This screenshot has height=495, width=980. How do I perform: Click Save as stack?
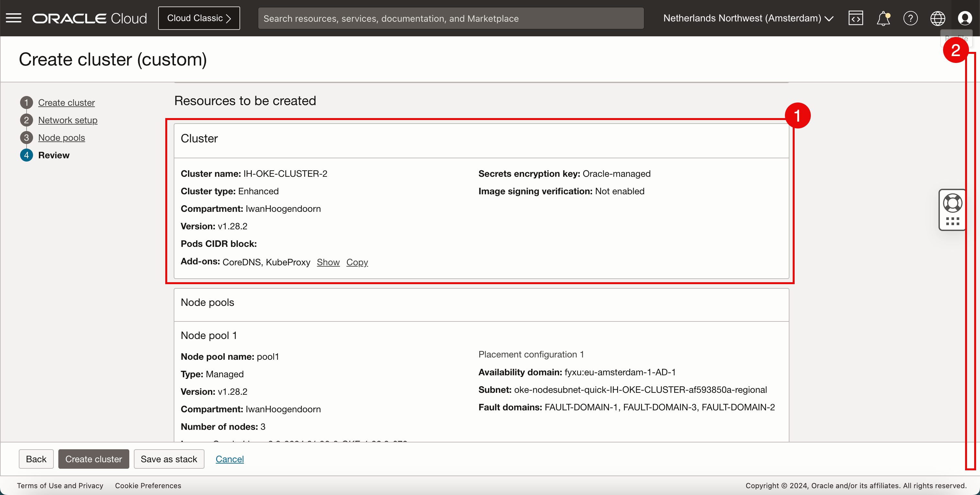tap(169, 459)
